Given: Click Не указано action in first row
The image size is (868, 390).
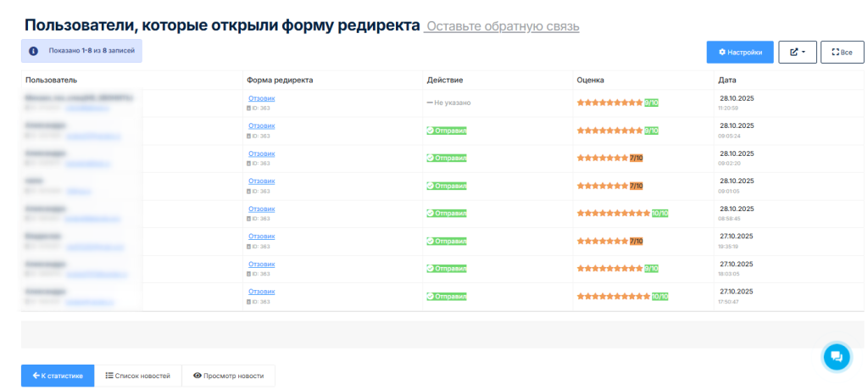Looking at the screenshot, I should (448, 103).
